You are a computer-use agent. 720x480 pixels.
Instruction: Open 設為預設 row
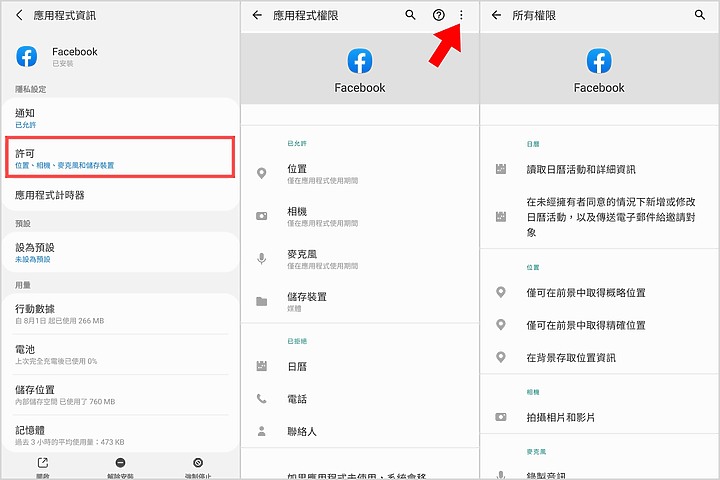(120, 253)
